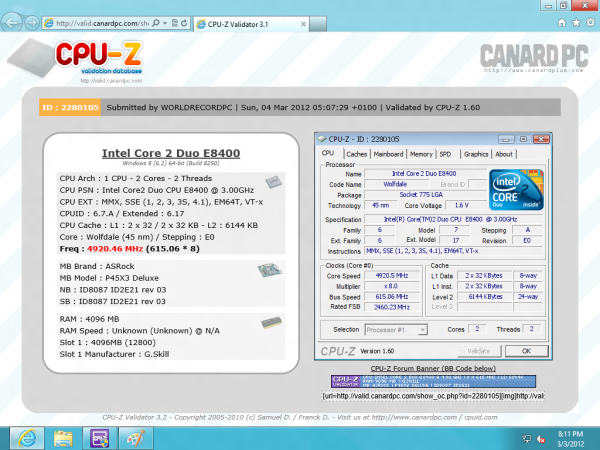Open the Intel Core 2 Duo E8400 heading link
Screen dimensions: 600x450
171,153
